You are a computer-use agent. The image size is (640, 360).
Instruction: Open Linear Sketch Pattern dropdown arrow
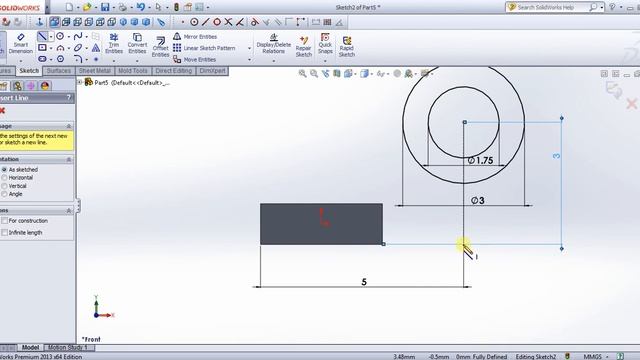click(249, 48)
